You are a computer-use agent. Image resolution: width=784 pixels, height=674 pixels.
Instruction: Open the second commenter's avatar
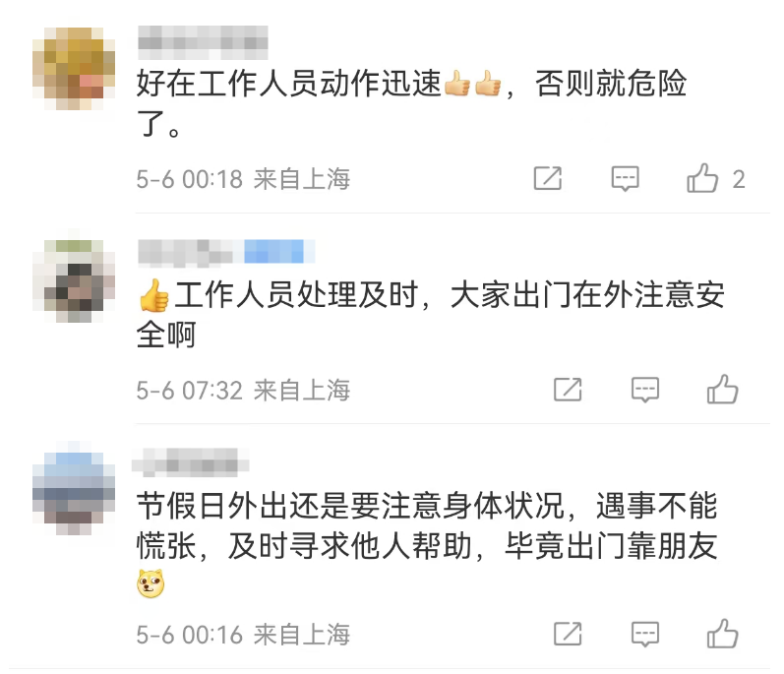coord(74,281)
